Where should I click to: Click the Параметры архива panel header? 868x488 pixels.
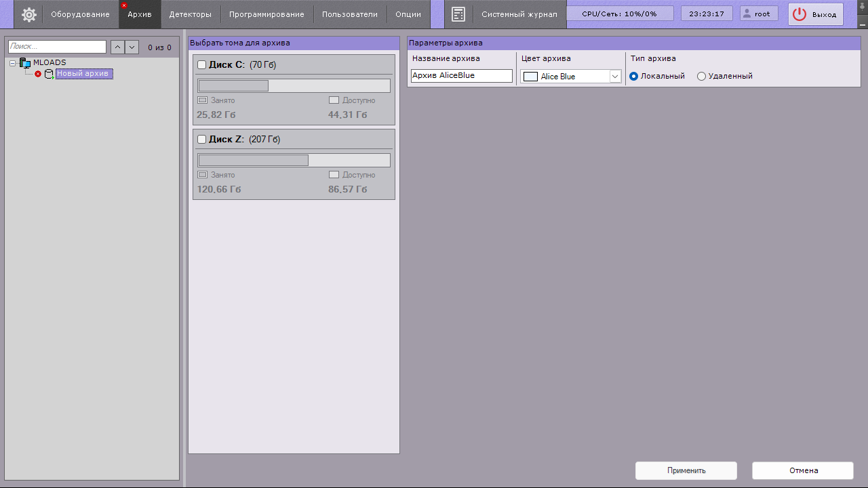[633, 43]
